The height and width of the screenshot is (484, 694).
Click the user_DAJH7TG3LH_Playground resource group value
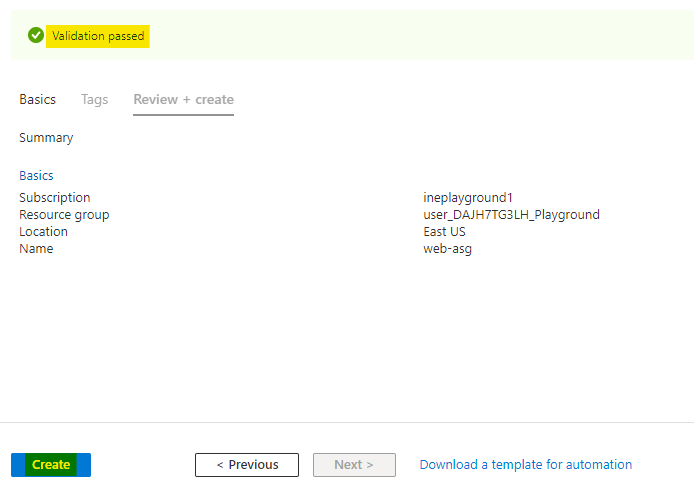pyautogui.click(x=511, y=215)
